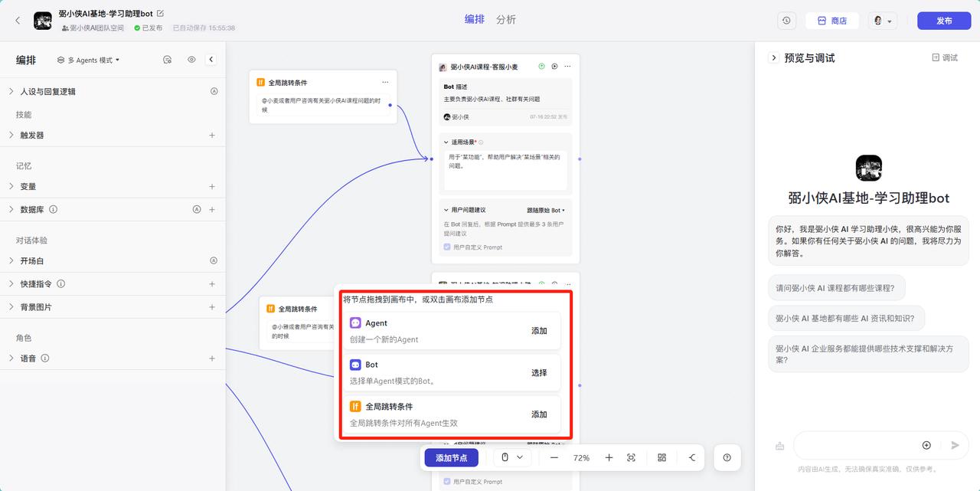The height and width of the screenshot is (491, 980).
Task: Collapse the 适用场景 section in 客服小麦 node
Action: pos(446,142)
